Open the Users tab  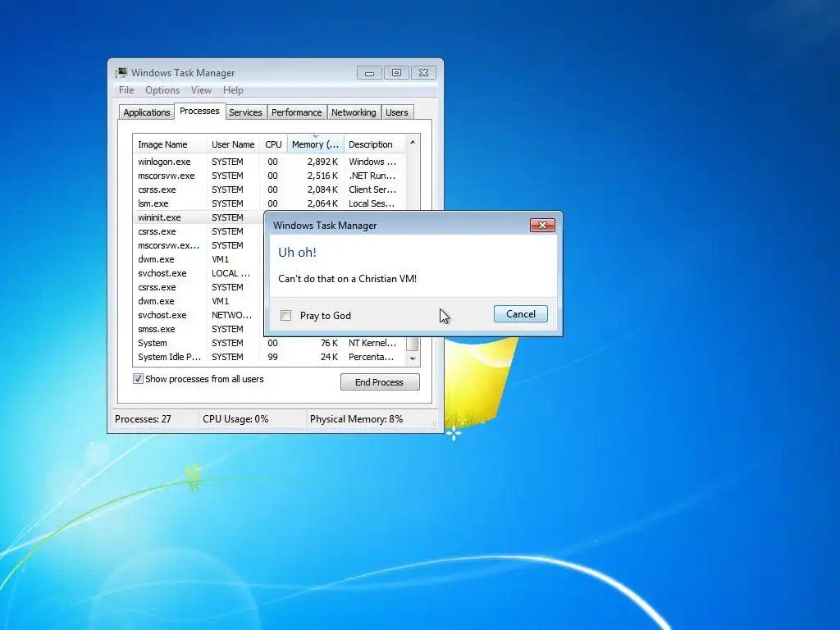point(397,112)
